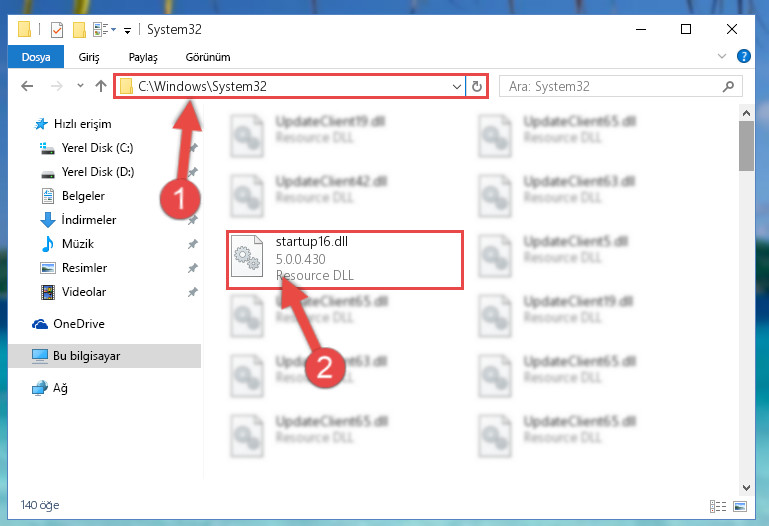
Task: Click the pin icon next to Resimler
Action: (x=193, y=268)
